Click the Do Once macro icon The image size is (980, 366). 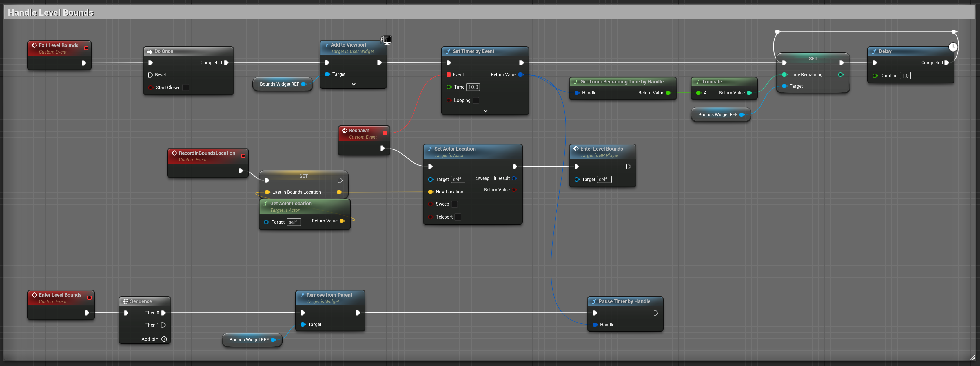click(x=150, y=51)
